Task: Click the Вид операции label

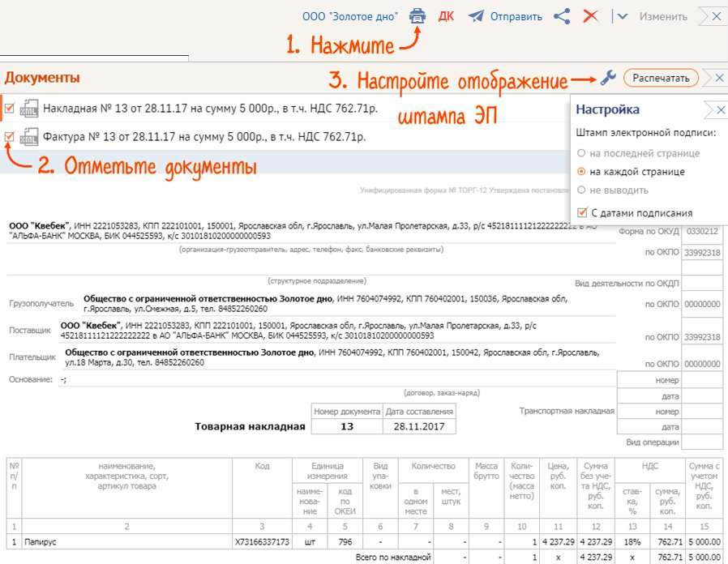Action: pyautogui.click(x=653, y=442)
